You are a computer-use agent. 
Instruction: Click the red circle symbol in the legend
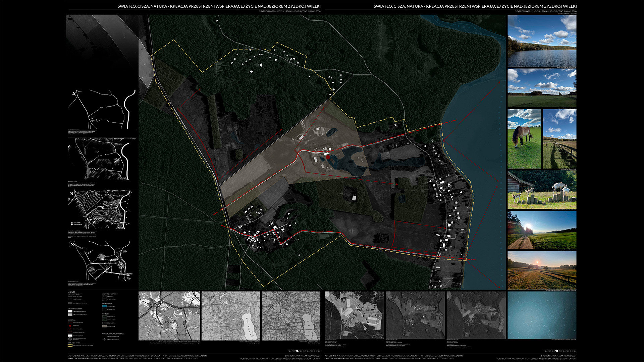70,326
